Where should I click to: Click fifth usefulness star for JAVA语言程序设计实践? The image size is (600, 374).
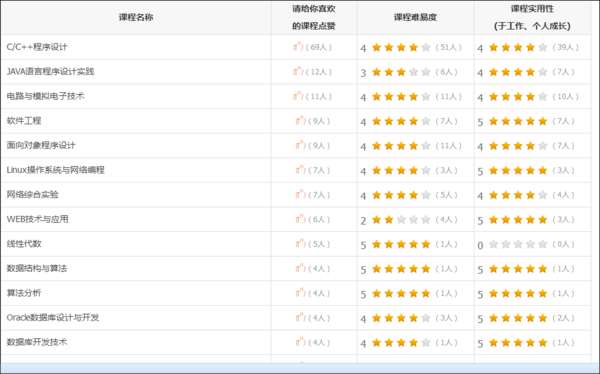[x=543, y=72]
